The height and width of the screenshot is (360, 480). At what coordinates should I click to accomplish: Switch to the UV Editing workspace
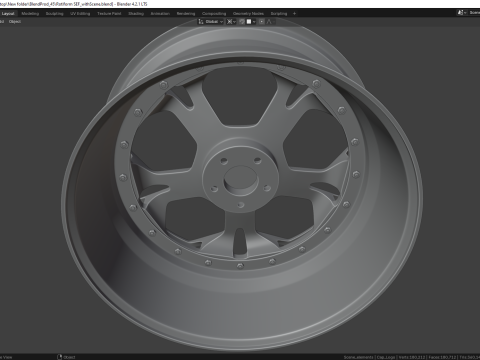[80, 14]
